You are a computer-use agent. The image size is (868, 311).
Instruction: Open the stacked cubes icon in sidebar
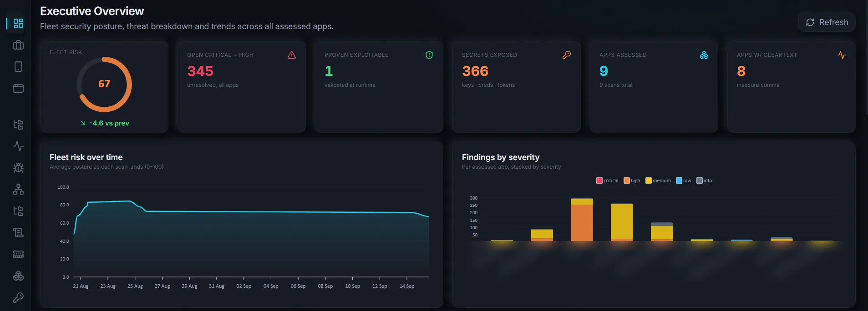point(18,276)
